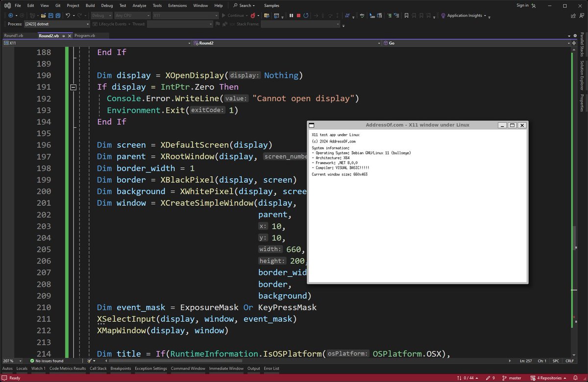Open the X11 project scope dropdown
Screen dimensions: 588x382
coord(97,43)
